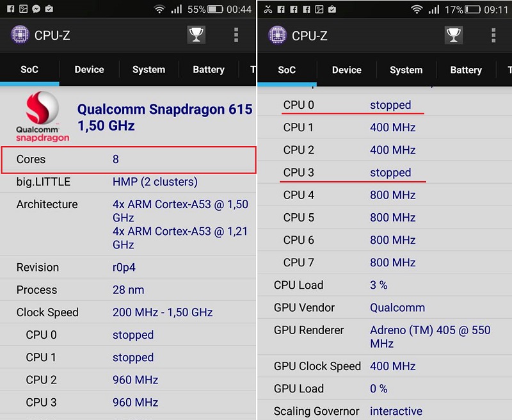Tap CPU 4 800 MHz row
512x420 pixels.
[x=385, y=195]
